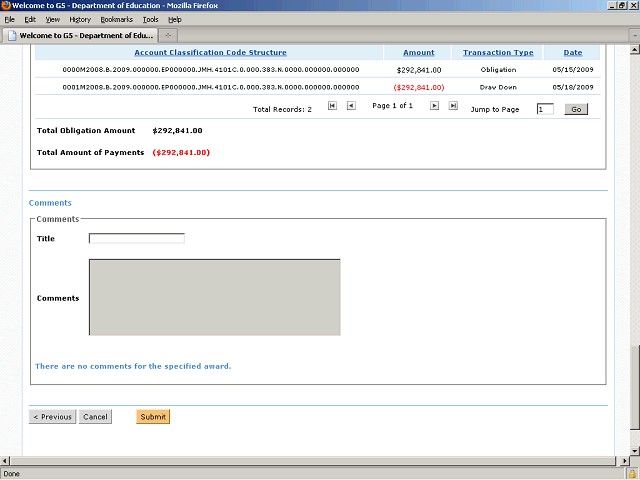Click the blue Comments section heading
640x480 pixels.
[50, 203]
